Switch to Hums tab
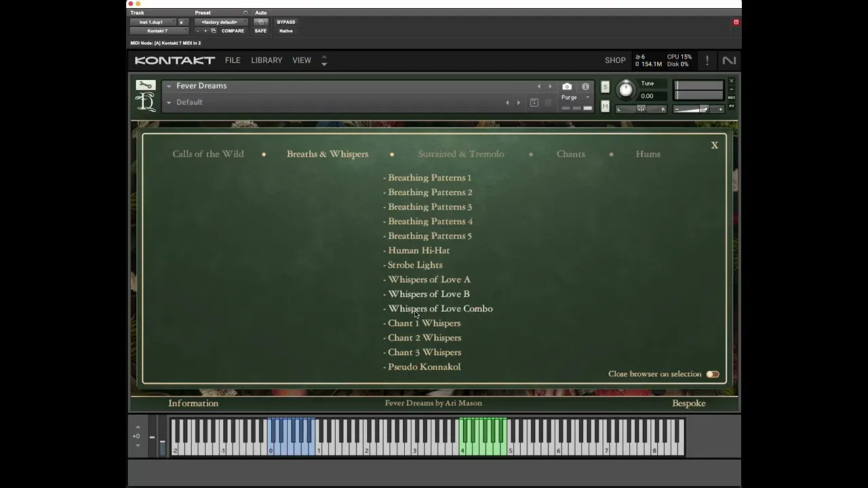This screenshot has width=868, height=488. (648, 154)
